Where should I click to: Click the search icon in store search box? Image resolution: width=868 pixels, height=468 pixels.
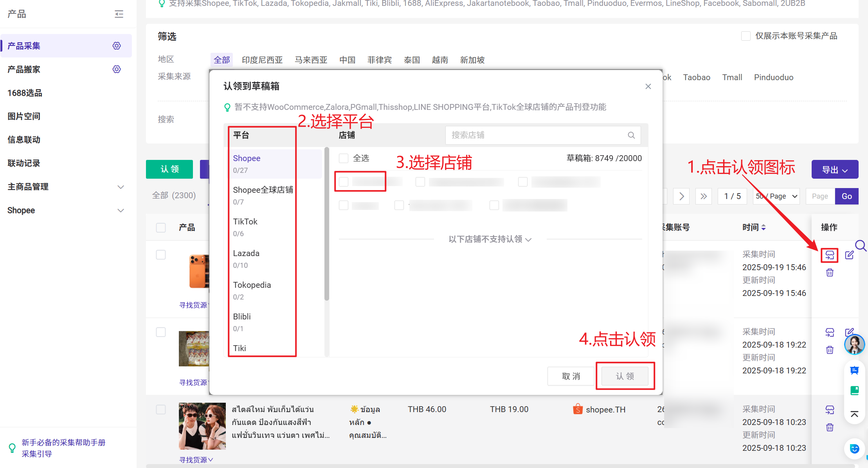tap(631, 135)
